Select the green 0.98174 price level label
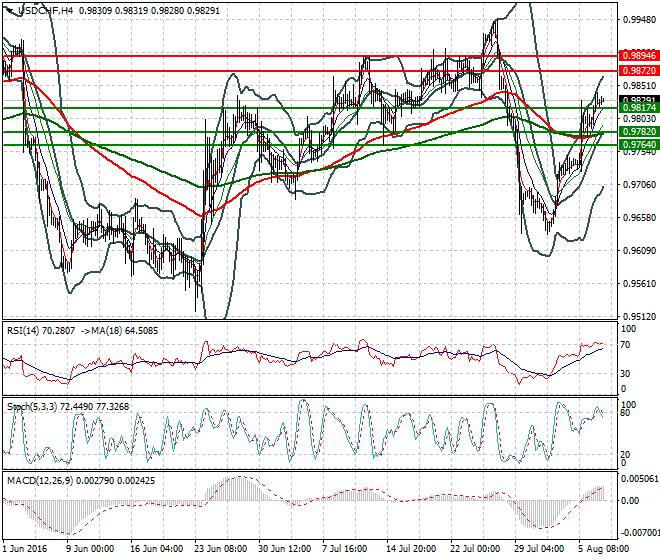Viewport: 660px width, 560px height. point(639,108)
